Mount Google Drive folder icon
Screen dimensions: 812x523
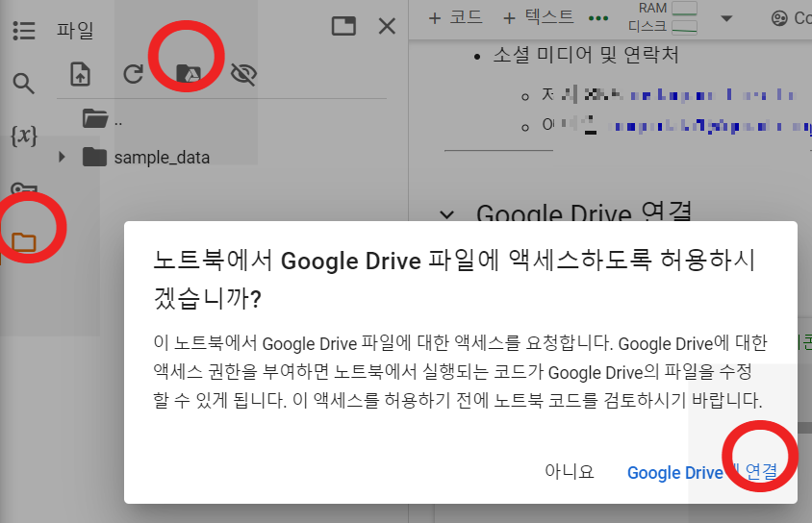(189, 73)
